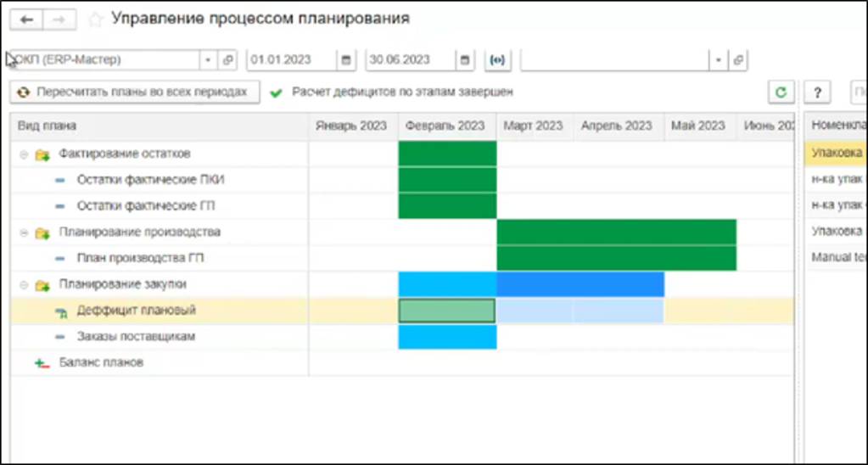Open help with the question mark button

816,92
